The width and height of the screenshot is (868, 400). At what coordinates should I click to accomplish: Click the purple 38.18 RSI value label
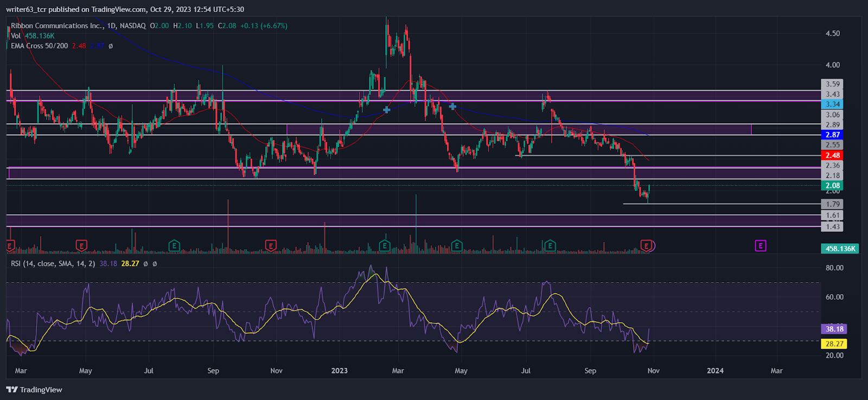click(834, 329)
